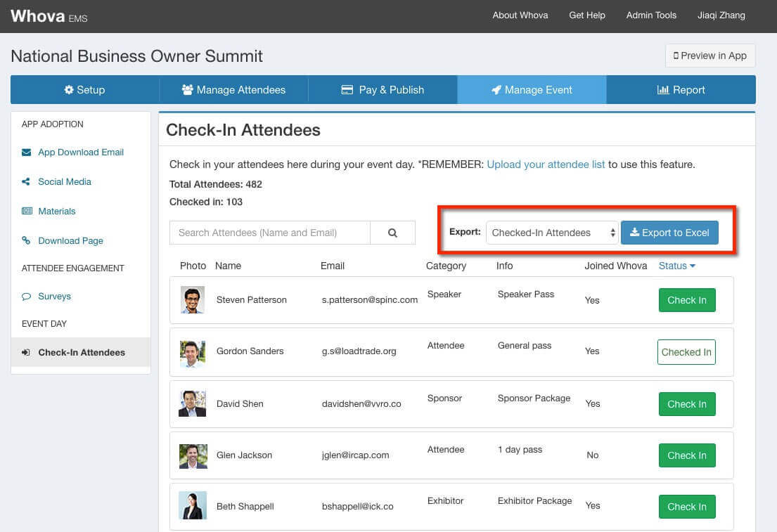
Task: Click the envelope icon beside App Download Email
Action: (x=27, y=152)
